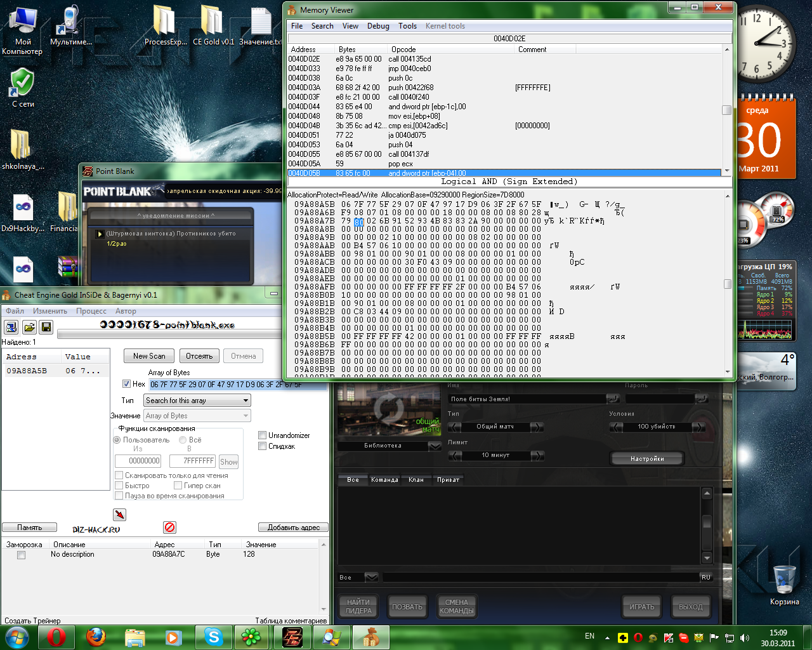Click the hex dump vertical scrollbar thumb
This screenshot has width=812, height=650.
[727, 284]
